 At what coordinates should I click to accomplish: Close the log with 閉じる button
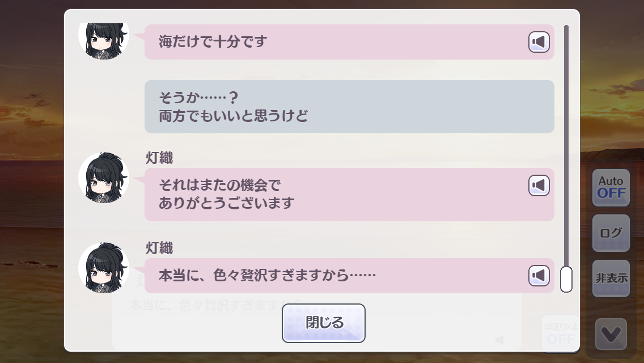[x=323, y=323]
